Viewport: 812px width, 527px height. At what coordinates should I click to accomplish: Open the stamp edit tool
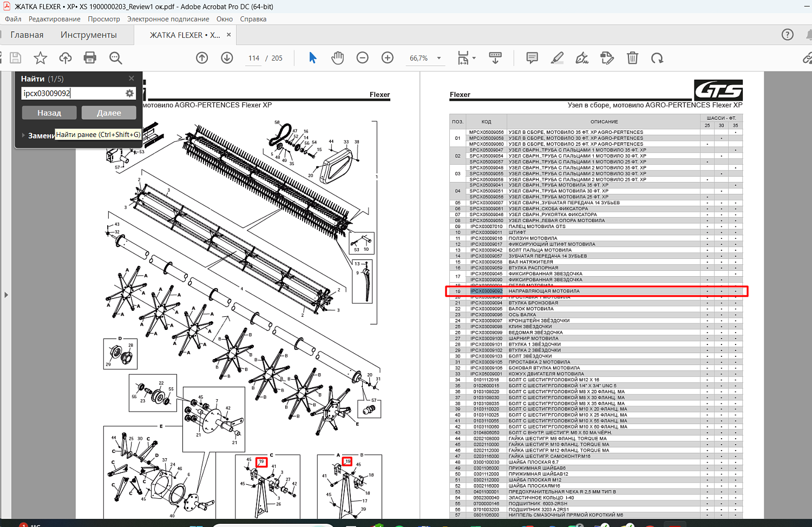pyautogui.click(x=607, y=58)
